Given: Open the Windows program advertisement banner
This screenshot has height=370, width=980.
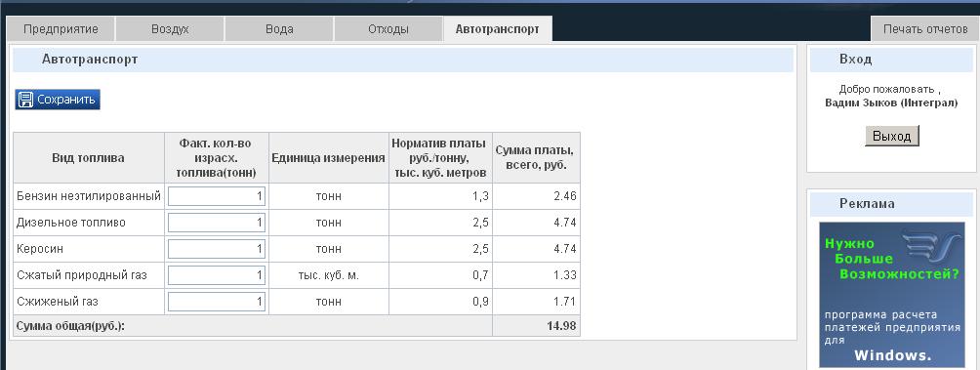Looking at the screenshot, I should 892,295.
